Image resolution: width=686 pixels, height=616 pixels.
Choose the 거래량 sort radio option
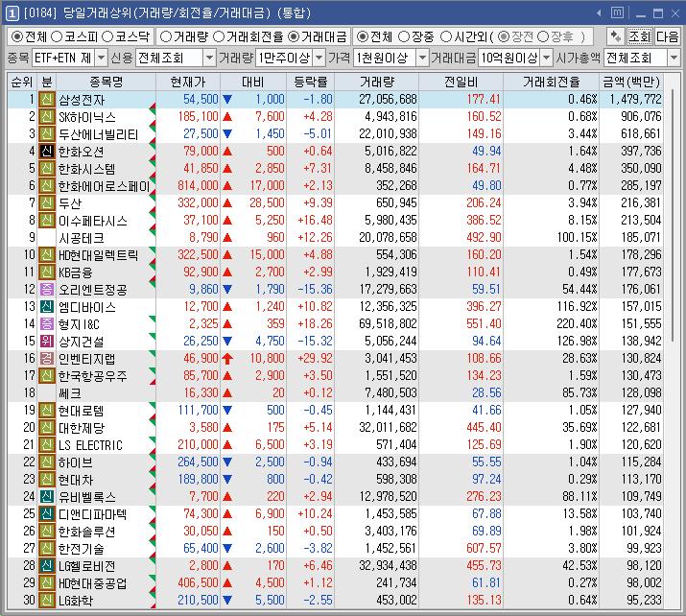[x=165, y=36]
